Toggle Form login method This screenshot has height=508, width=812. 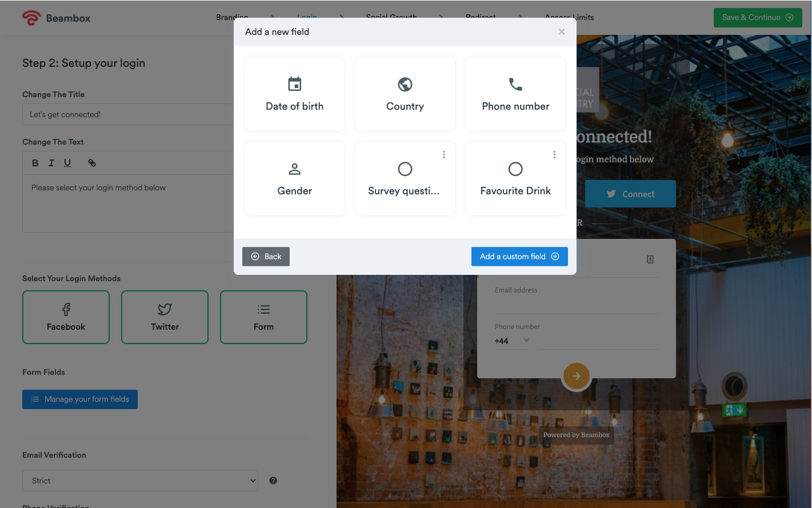point(263,317)
